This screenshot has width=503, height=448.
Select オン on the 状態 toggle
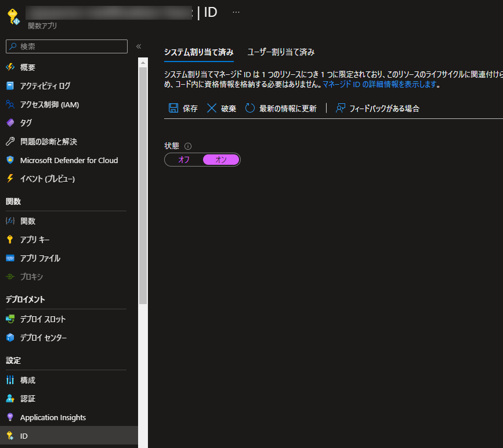tap(221, 160)
